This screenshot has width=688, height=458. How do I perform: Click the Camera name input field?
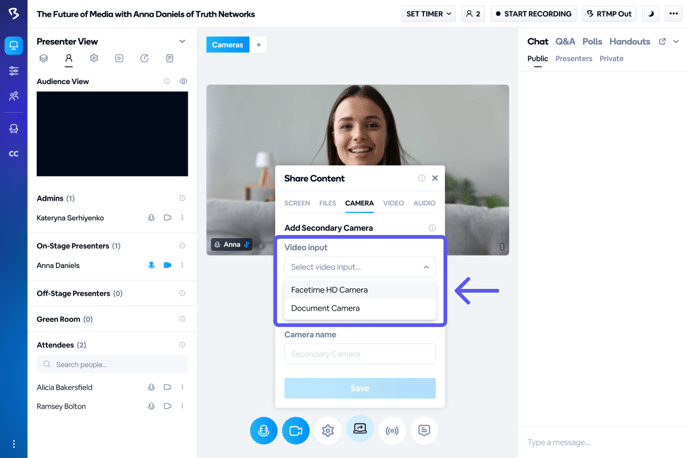[360, 354]
